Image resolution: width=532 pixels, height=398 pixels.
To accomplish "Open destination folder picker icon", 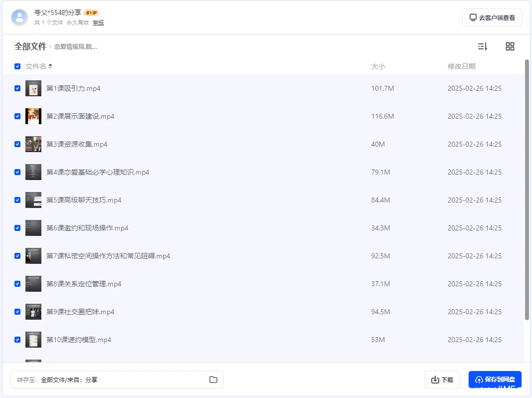I will pos(213,380).
